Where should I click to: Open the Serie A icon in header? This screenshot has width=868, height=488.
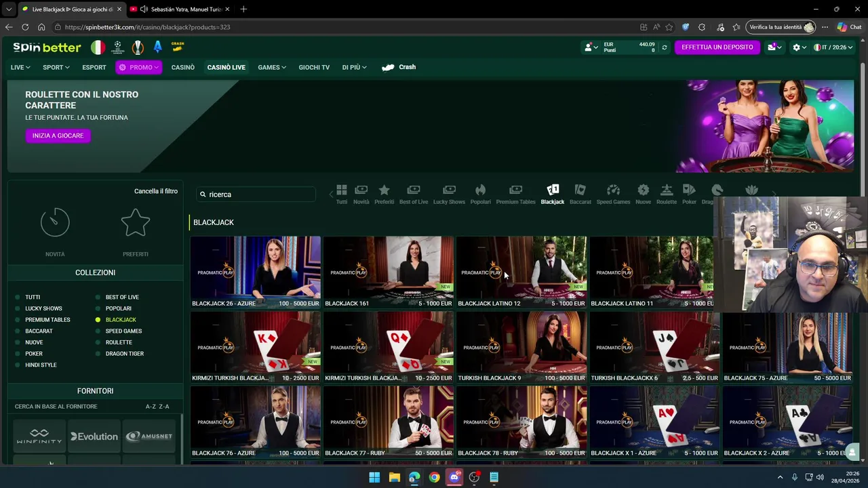click(x=158, y=47)
